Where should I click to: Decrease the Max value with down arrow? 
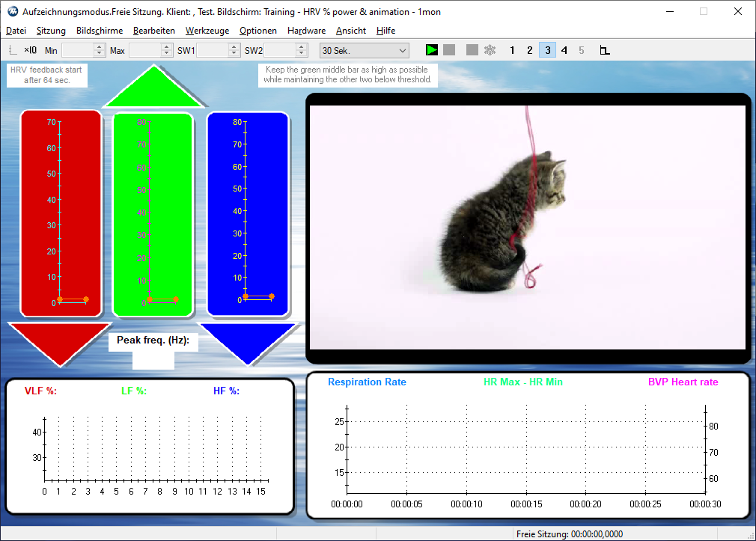(167, 54)
